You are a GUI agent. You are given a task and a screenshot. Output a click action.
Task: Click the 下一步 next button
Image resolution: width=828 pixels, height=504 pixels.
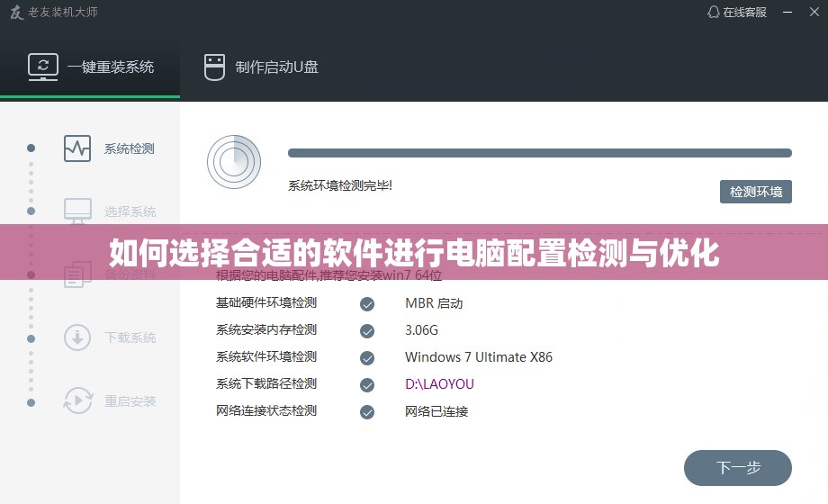click(x=738, y=467)
